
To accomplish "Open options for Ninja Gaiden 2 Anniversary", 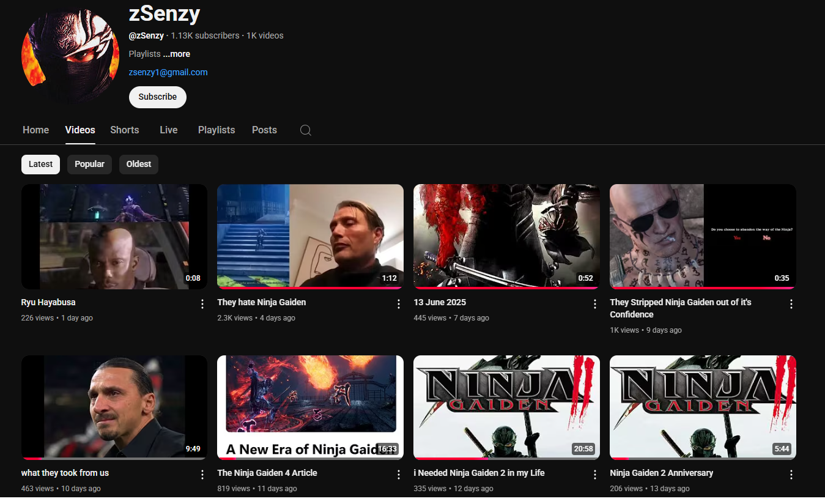I will pos(791,475).
